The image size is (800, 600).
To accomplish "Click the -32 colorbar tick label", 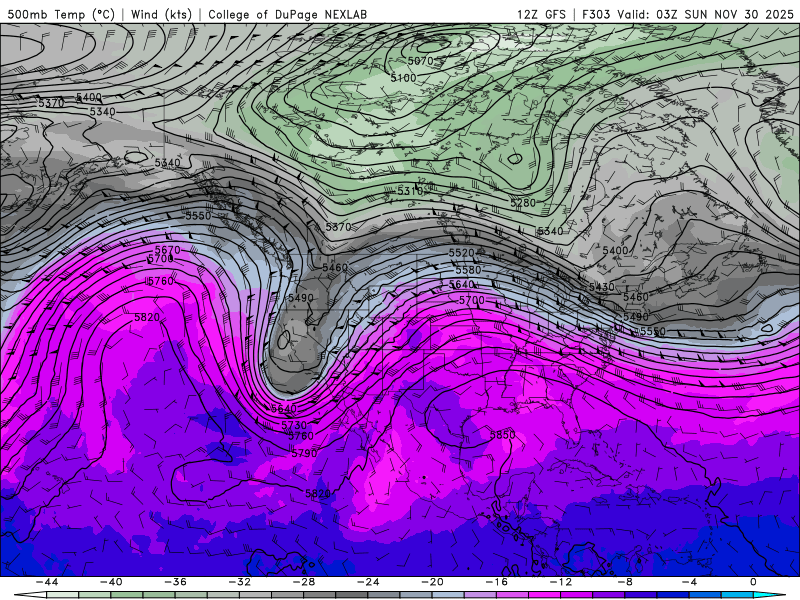I will coord(239,582).
